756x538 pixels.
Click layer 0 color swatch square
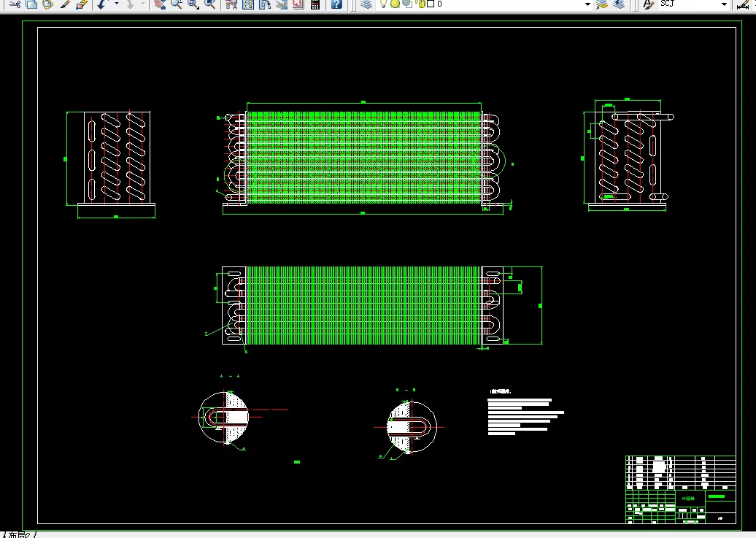coord(431,4)
